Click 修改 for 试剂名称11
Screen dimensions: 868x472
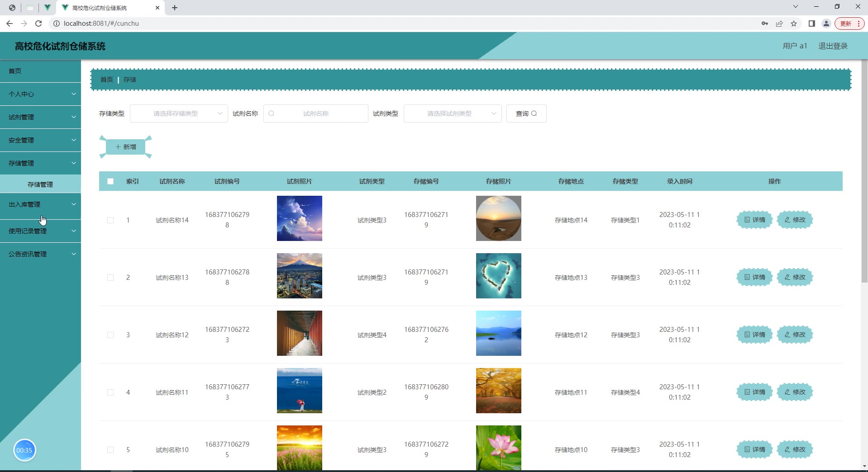(795, 392)
